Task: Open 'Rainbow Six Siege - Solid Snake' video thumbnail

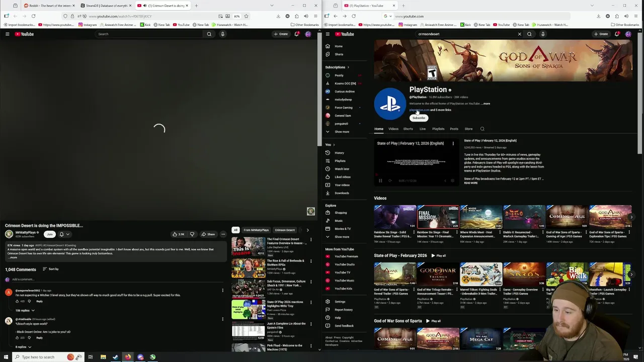Action: 395,217
